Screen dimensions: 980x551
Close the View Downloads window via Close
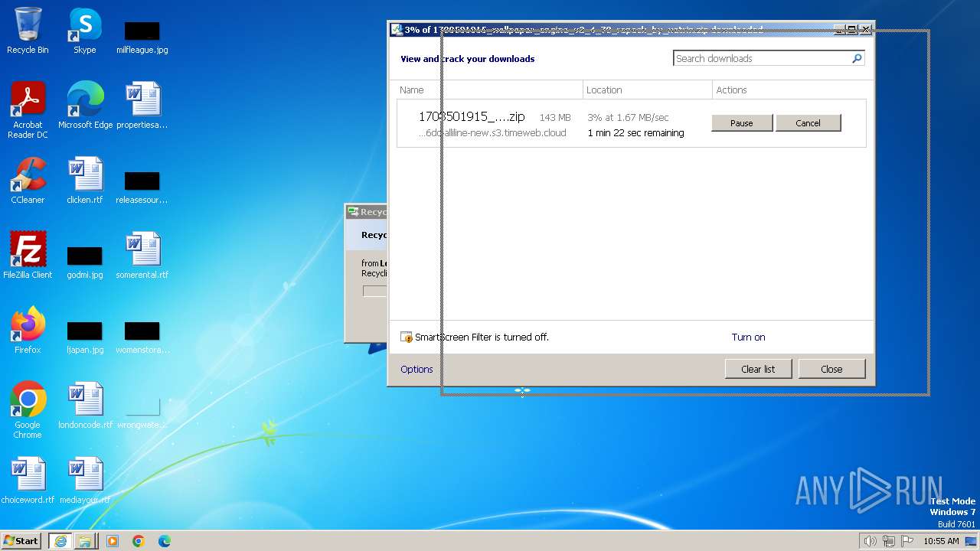coord(831,369)
